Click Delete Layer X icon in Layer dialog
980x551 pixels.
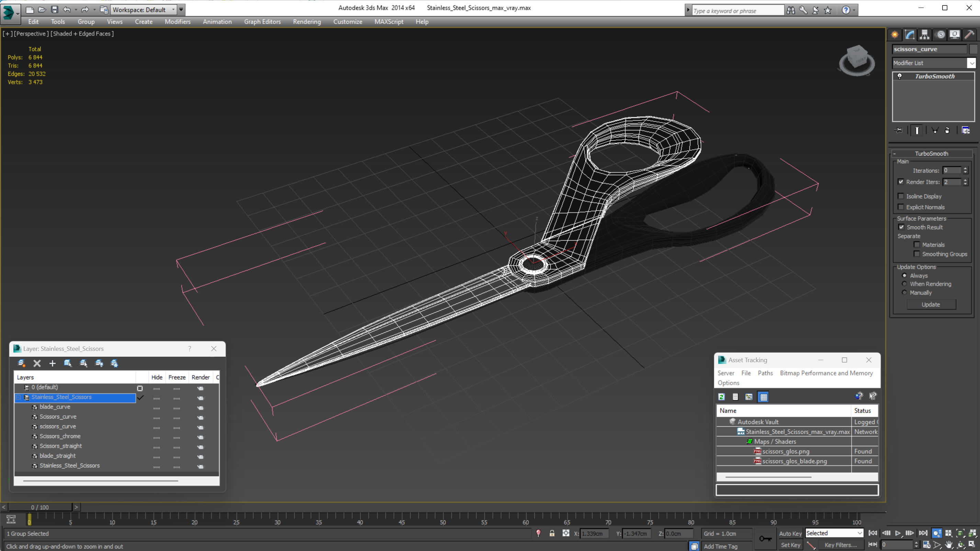37,363
